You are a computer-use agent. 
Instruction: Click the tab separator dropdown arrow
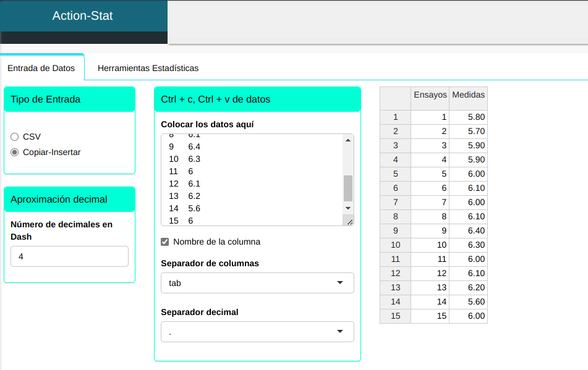coord(339,283)
